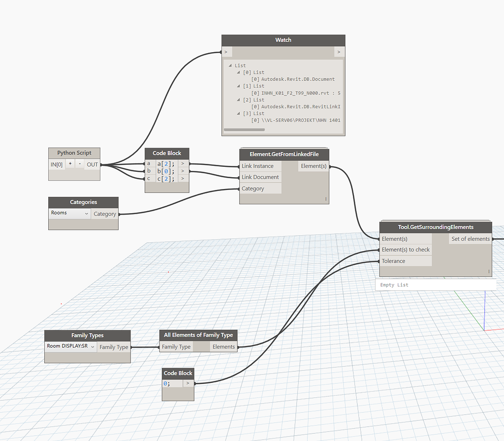Image resolution: width=504 pixels, height=441 pixels.
Task: Click the "+" button on the Python Script node
Action: point(70,163)
